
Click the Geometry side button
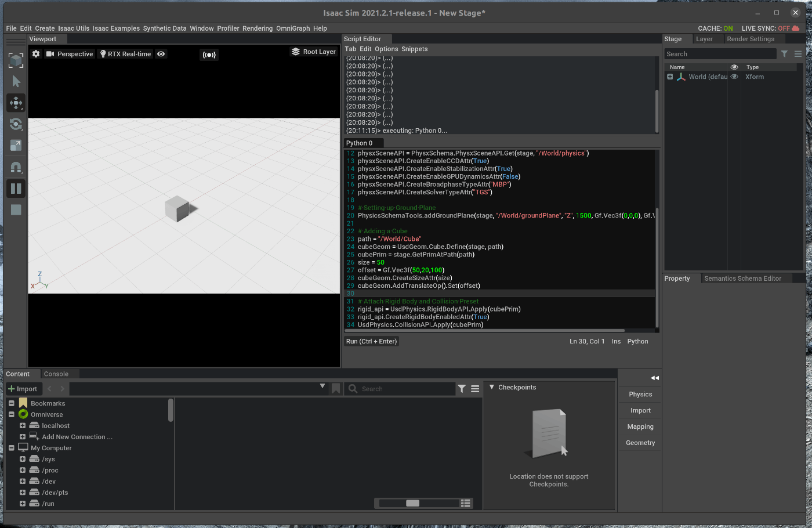pyautogui.click(x=640, y=443)
